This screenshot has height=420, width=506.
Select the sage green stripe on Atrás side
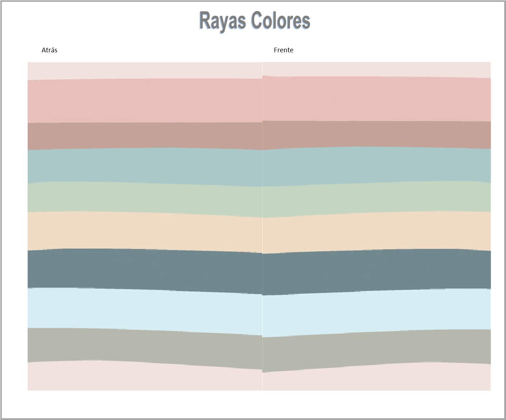click(145, 197)
